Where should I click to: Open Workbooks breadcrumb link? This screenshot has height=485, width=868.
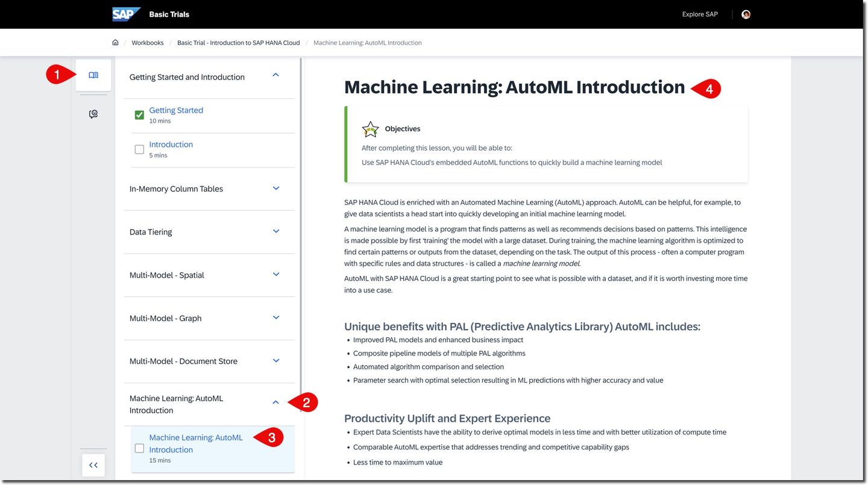point(148,43)
